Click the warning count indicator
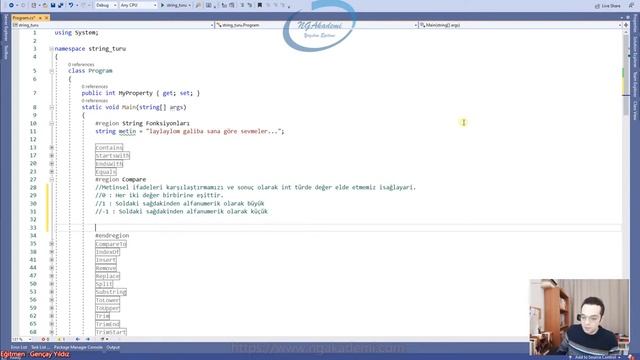The height and width of the screenshot is (360, 640). pos(61,339)
